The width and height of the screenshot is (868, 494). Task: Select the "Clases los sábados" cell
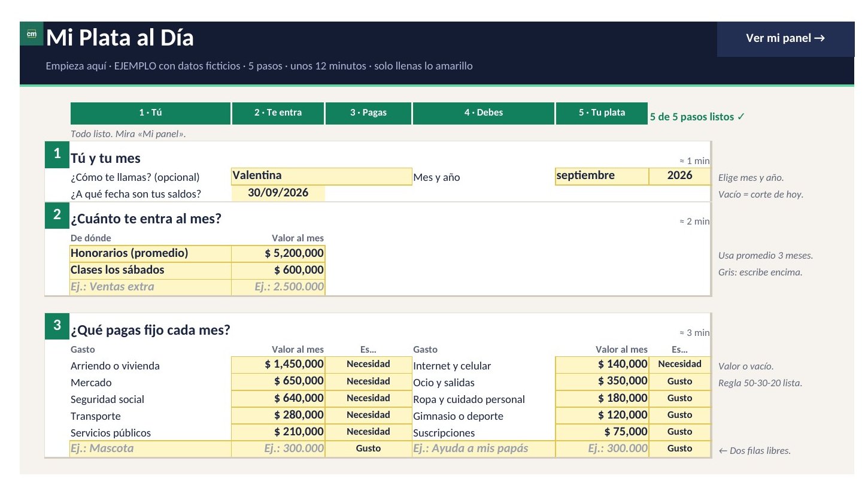(x=150, y=270)
